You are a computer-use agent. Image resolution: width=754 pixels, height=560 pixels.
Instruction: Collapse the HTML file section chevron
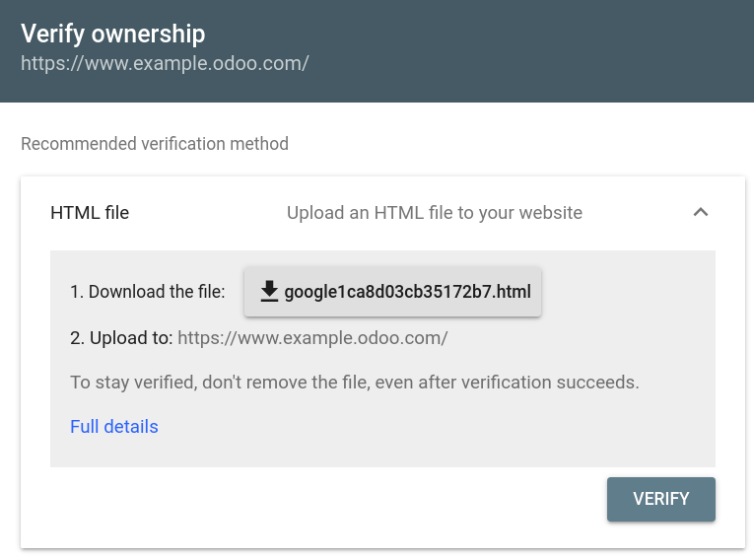[x=701, y=212]
